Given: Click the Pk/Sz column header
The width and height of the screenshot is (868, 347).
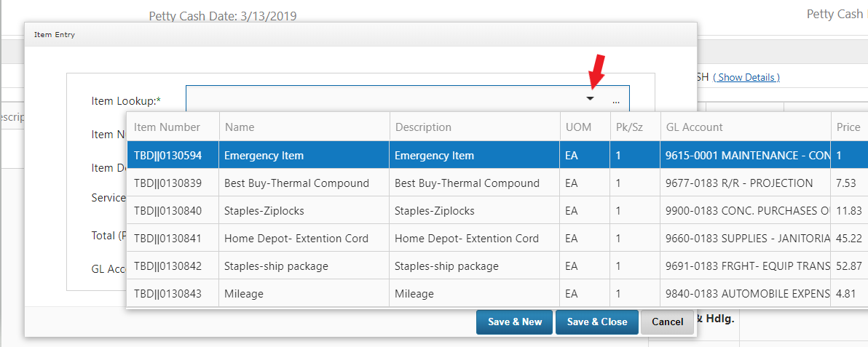Looking at the screenshot, I should (x=628, y=127).
